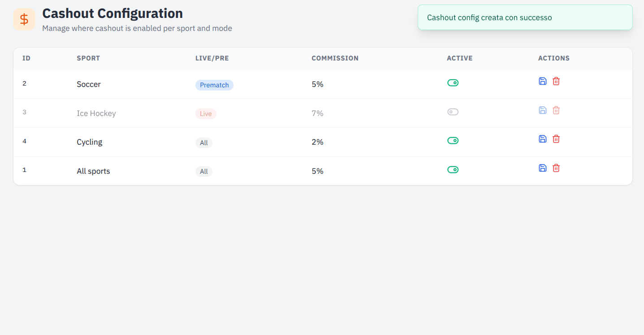Viewport: 644px width, 335px height.
Task: Dismiss the 'Cashout config creata con successo' toast
Action: pos(525,17)
